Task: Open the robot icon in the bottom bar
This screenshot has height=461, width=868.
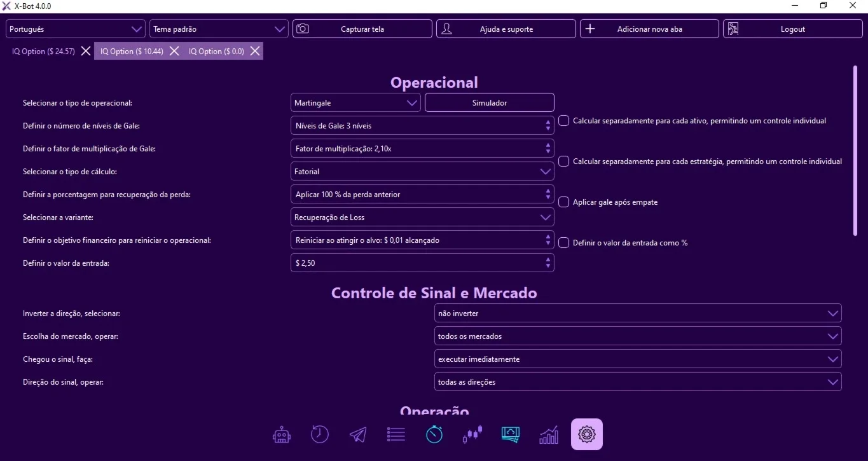Action: point(282,435)
